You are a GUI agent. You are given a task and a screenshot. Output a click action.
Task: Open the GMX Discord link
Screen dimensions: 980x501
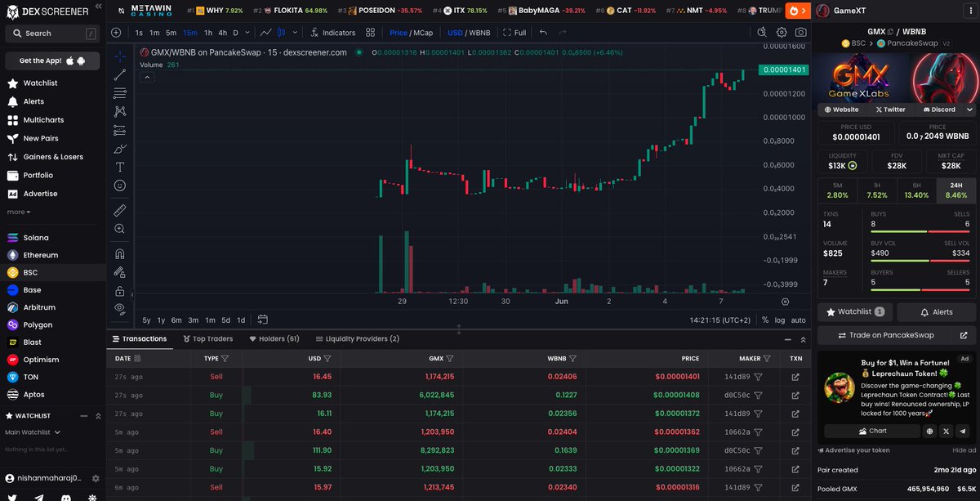coord(939,110)
